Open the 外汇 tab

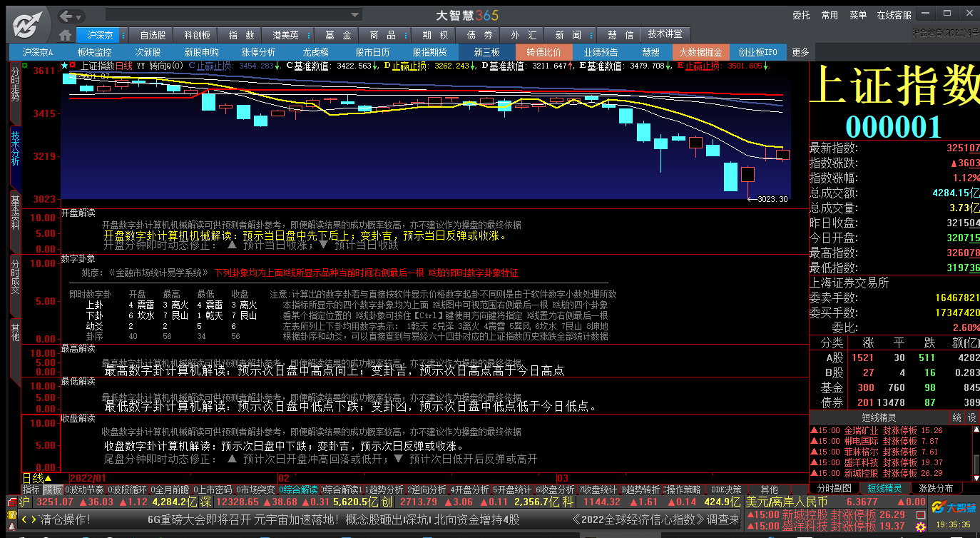click(524, 35)
